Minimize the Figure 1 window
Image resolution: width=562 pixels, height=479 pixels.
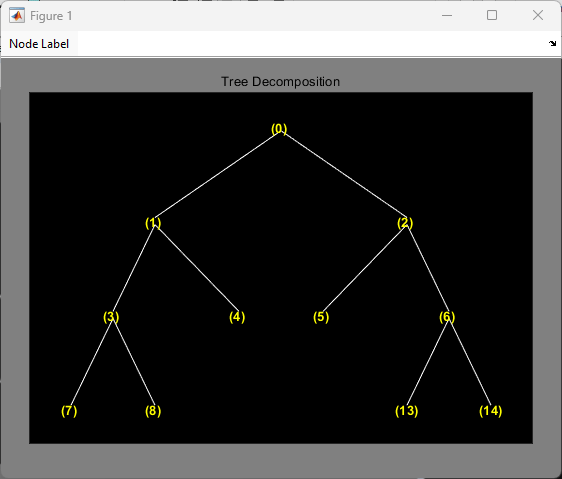coord(447,15)
